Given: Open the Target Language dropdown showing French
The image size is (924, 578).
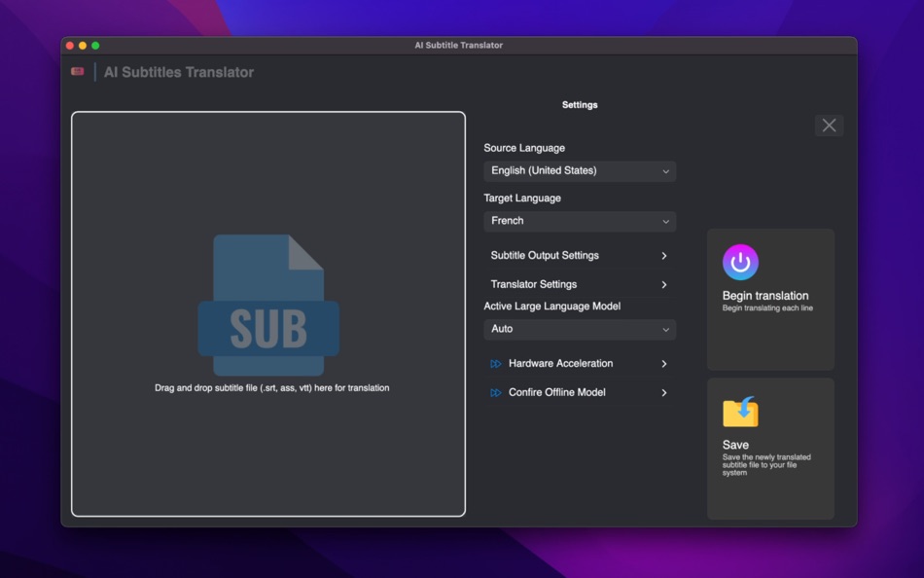Looking at the screenshot, I should point(579,221).
